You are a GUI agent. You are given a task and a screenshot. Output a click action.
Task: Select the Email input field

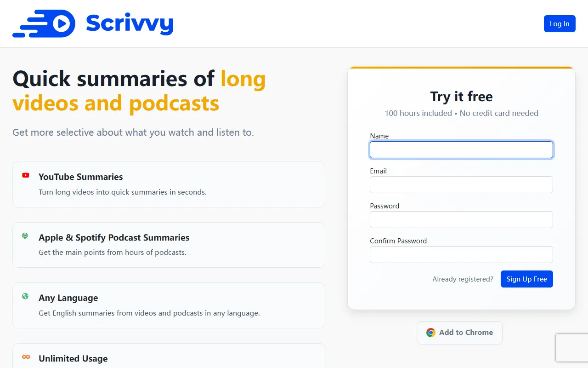point(461,184)
